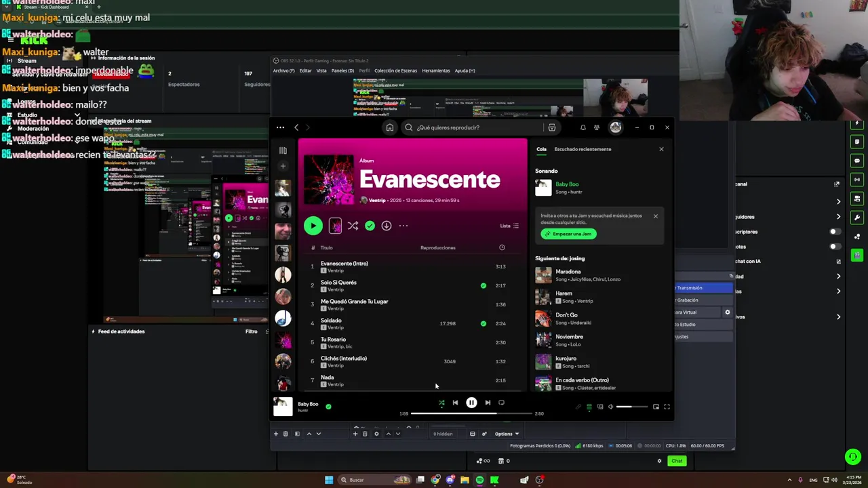Open the Friend Activity icon in Spotify
The height and width of the screenshot is (488, 868).
pyautogui.click(x=597, y=127)
